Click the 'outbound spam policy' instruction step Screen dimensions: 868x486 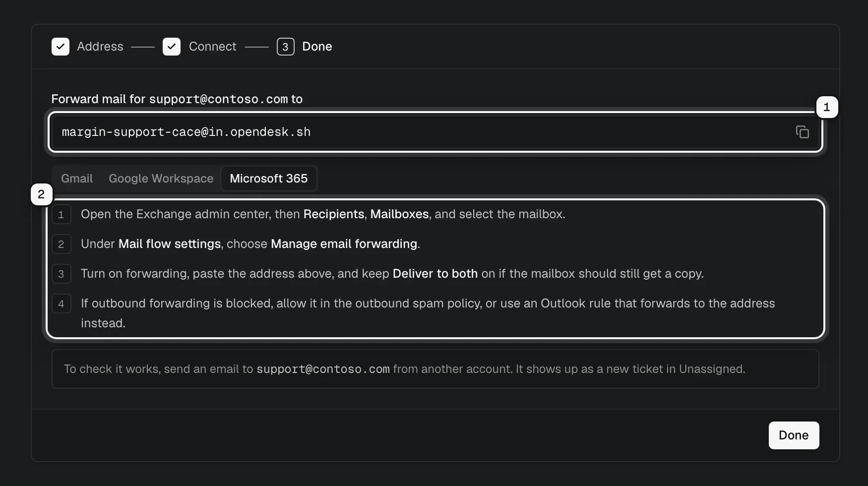[x=428, y=313]
